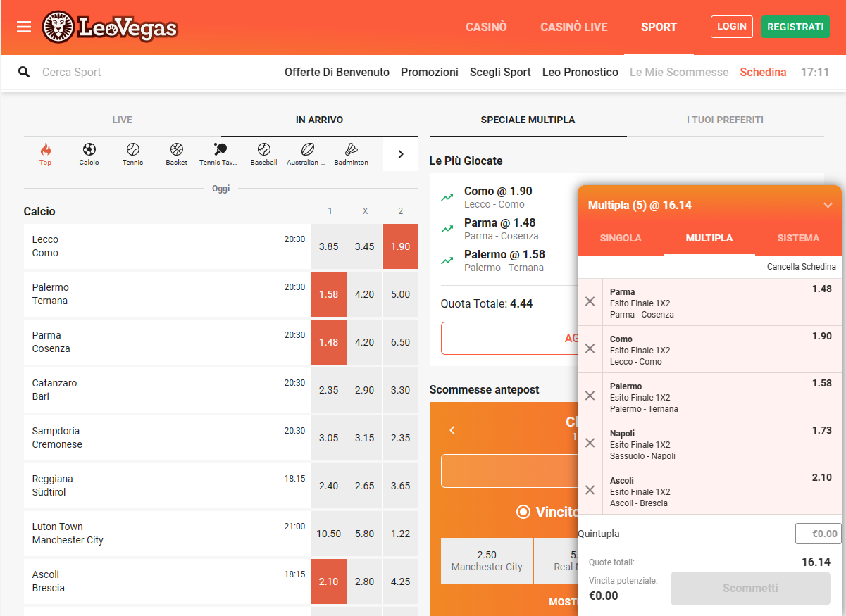Toggle Reggiana win odds 2.40
This screenshot has height=616, width=846.
329,486
